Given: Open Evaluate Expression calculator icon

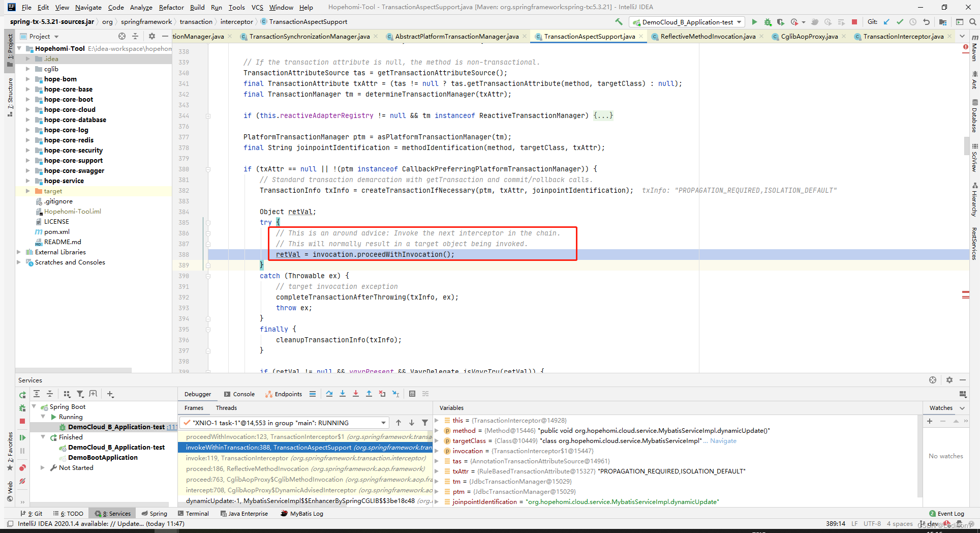Looking at the screenshot, I should point(412,394).
